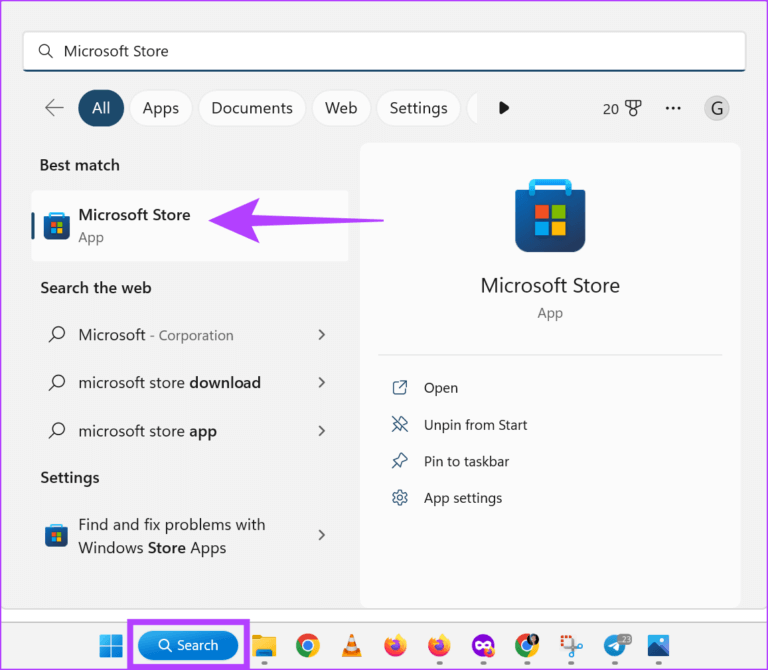
Task: Click the Search button on the taskbar
Action: pyautogui.click(x=188, y=646)
